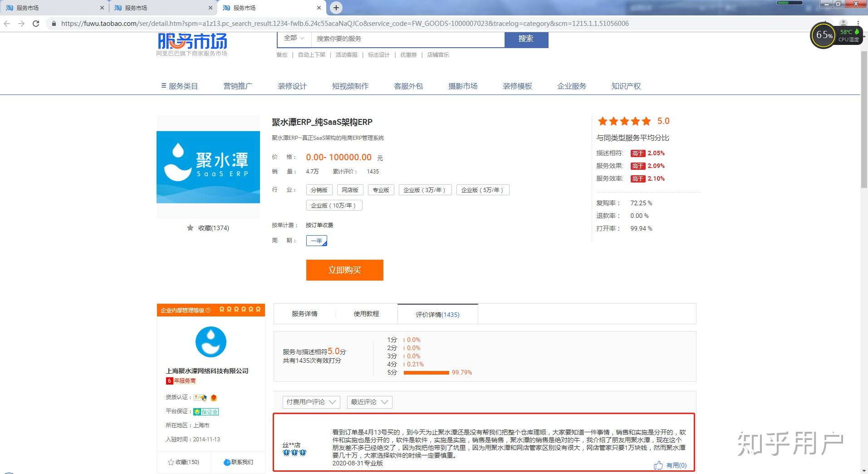Click the 丝**店 reviewer name
Screen dimensions: 868x474
291,445
